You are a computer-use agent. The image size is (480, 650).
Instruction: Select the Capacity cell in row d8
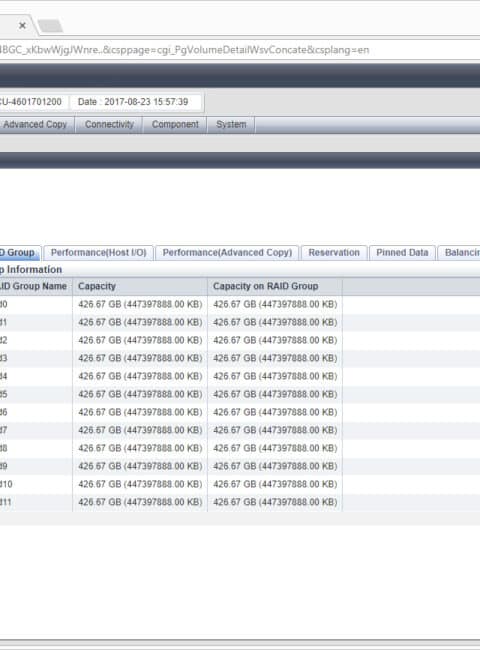point(140,448)
